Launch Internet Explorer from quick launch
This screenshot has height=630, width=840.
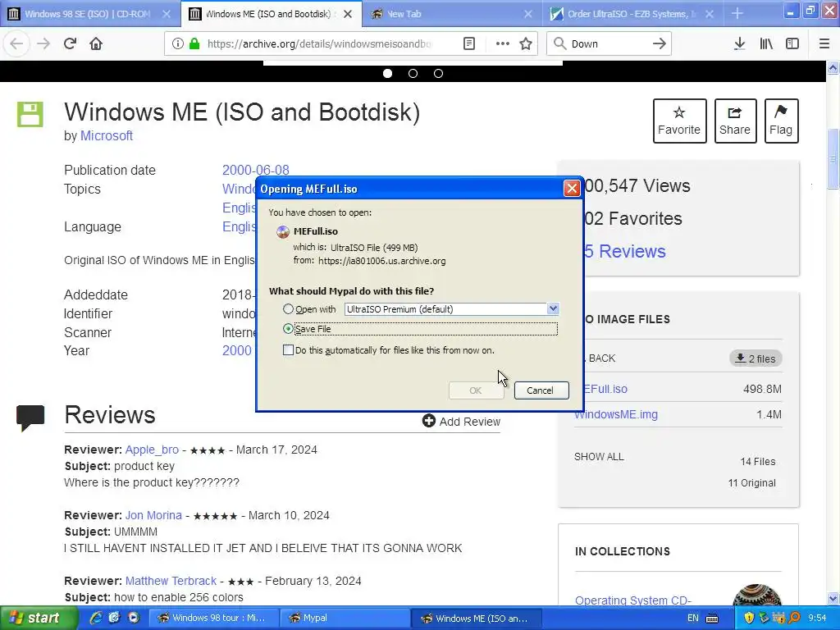pyautogui.click(x=96, y=618)
